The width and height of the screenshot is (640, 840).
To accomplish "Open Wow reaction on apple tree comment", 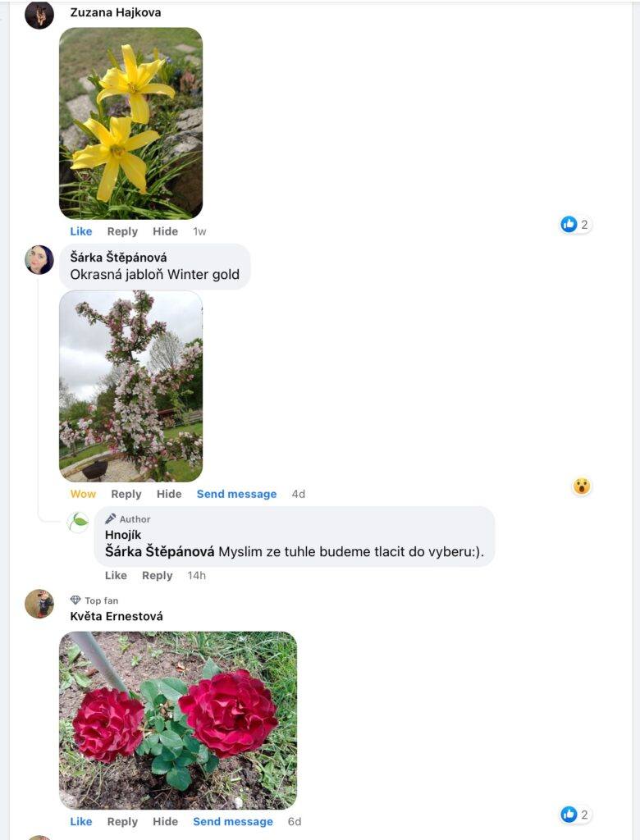I will tap(582, 486).
